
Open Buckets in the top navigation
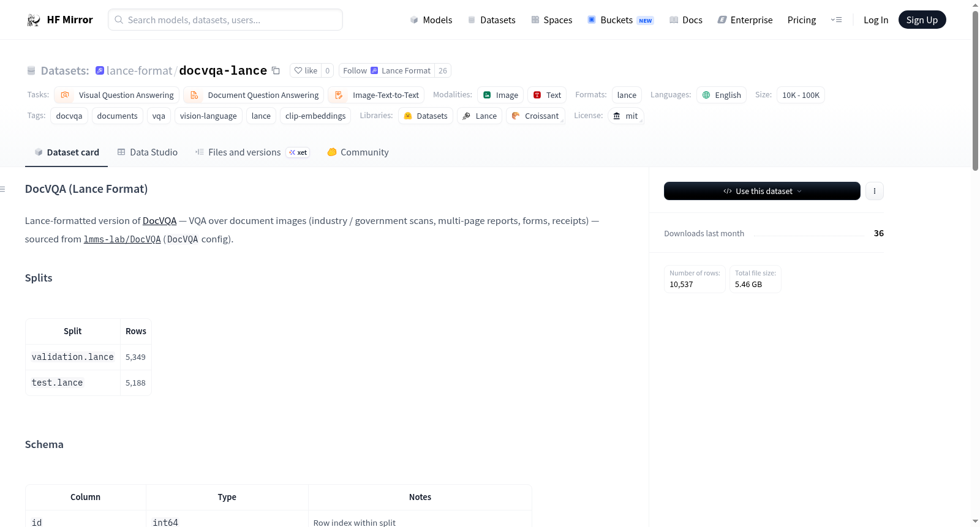click(620, 20)
